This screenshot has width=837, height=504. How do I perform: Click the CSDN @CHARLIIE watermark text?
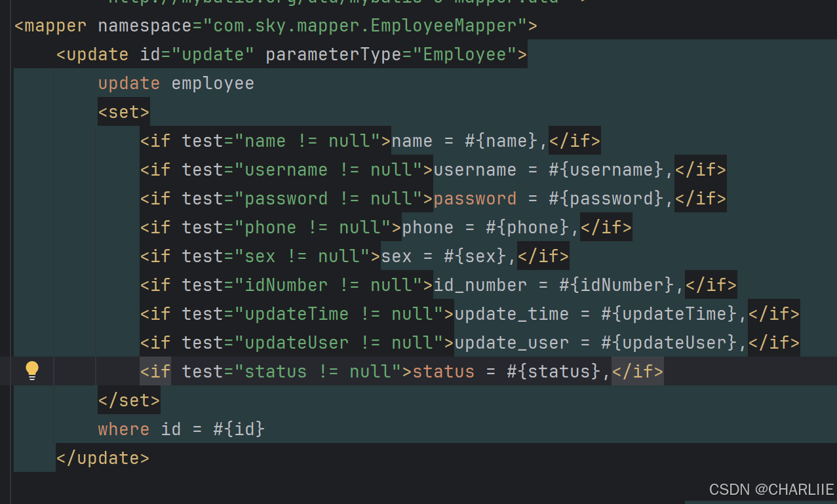(771, 489)
